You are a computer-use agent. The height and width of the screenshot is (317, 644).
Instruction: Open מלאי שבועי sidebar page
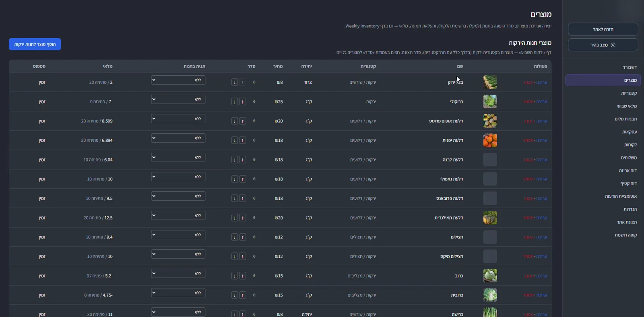(x=603, y=106)
